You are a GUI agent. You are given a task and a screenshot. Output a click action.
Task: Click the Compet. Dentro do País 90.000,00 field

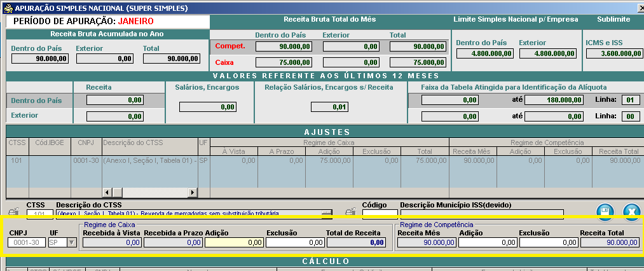(284, 46)
